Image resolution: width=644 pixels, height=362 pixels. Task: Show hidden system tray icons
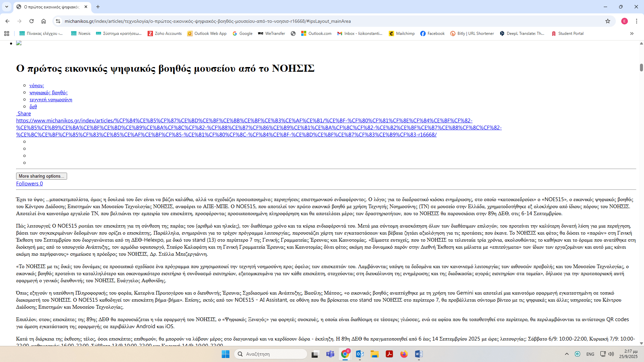[567, 354]
